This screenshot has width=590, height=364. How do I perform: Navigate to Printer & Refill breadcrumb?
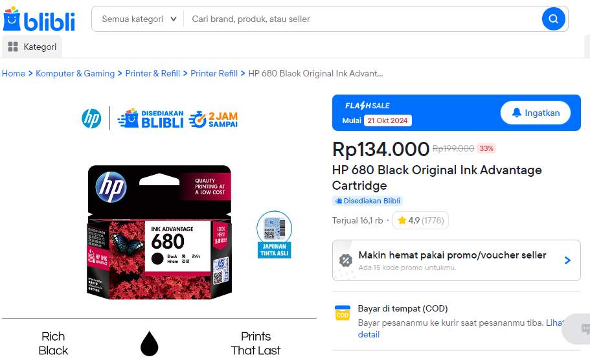point(153,73)
